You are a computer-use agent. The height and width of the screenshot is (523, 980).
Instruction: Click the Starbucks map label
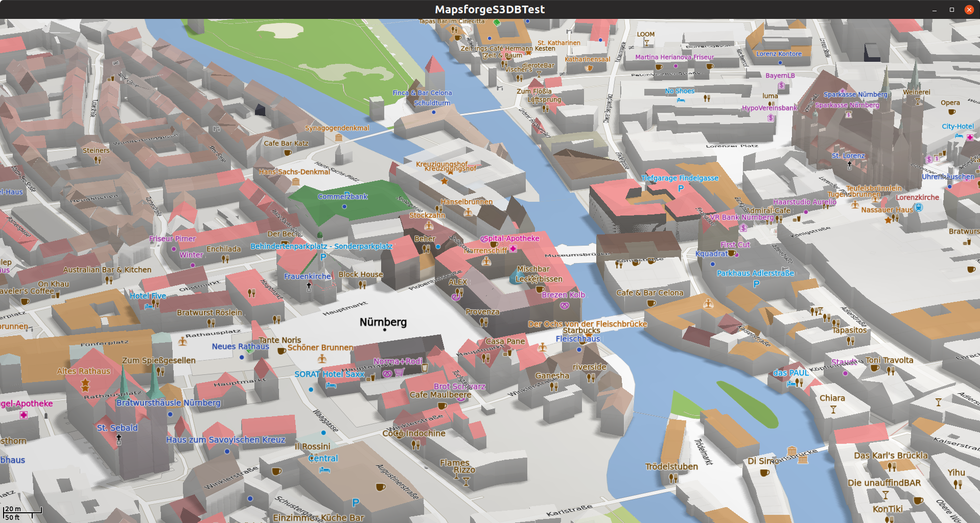pos(581,330)
